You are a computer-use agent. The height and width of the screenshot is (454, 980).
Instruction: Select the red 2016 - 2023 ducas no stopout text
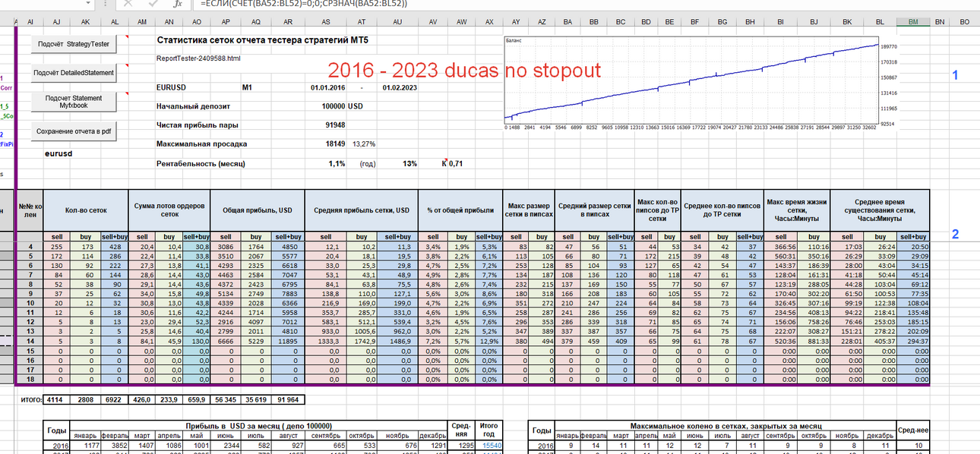point(464,71)
